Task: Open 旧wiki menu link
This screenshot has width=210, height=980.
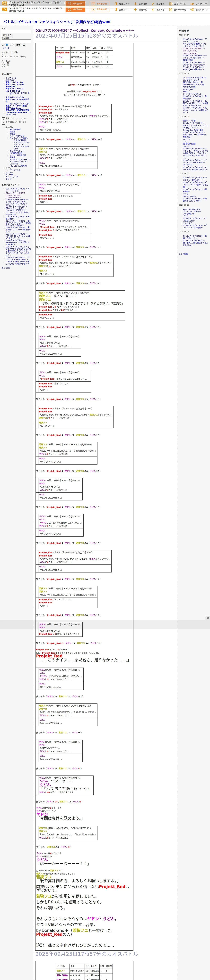Action: tap(8, 179)
